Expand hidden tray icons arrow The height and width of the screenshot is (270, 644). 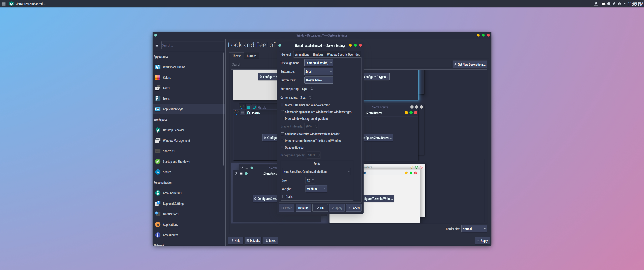(625, 4)
